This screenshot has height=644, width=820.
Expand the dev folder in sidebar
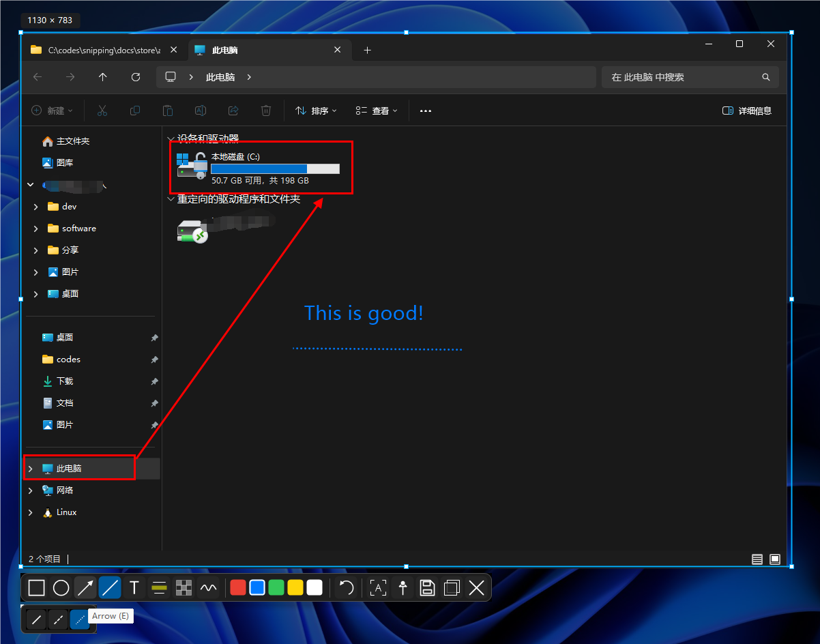(x=36, y=207)
